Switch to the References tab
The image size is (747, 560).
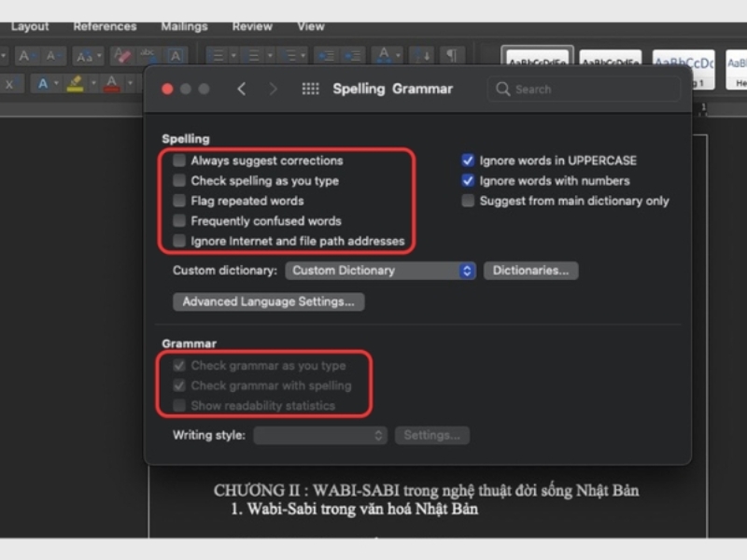point(105,26)
